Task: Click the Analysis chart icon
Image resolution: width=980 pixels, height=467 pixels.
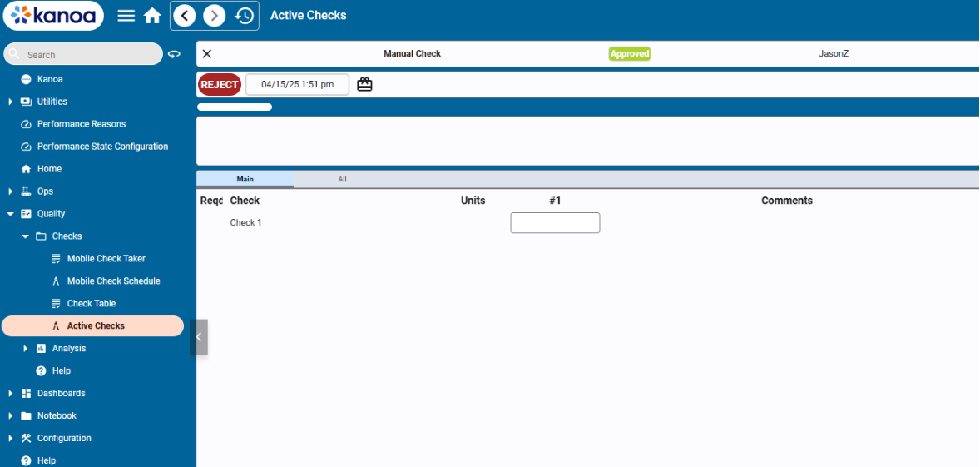Action: click(x=42, y=348)
